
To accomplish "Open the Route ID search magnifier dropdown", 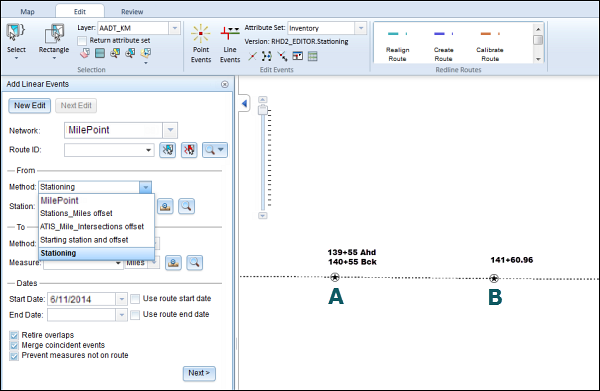I will (215, 150).
